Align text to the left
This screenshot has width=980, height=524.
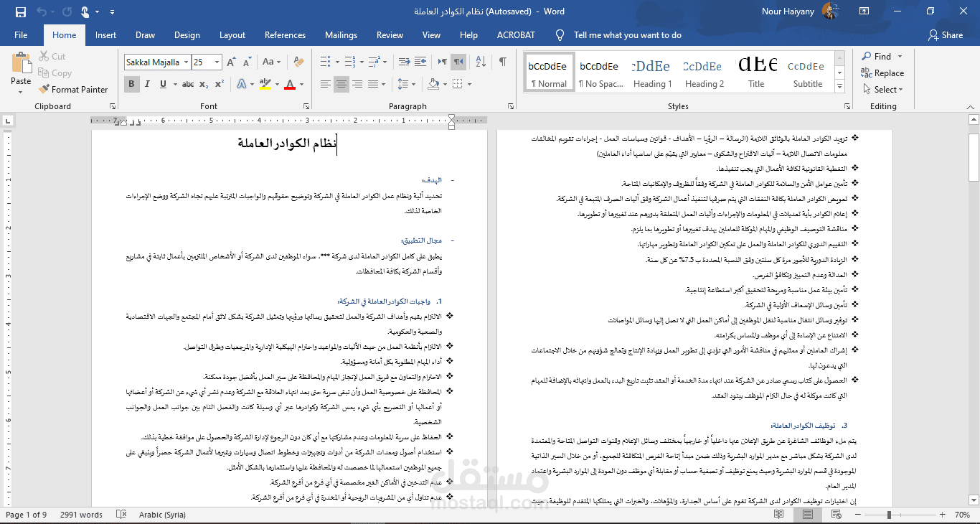pos(326,84)
